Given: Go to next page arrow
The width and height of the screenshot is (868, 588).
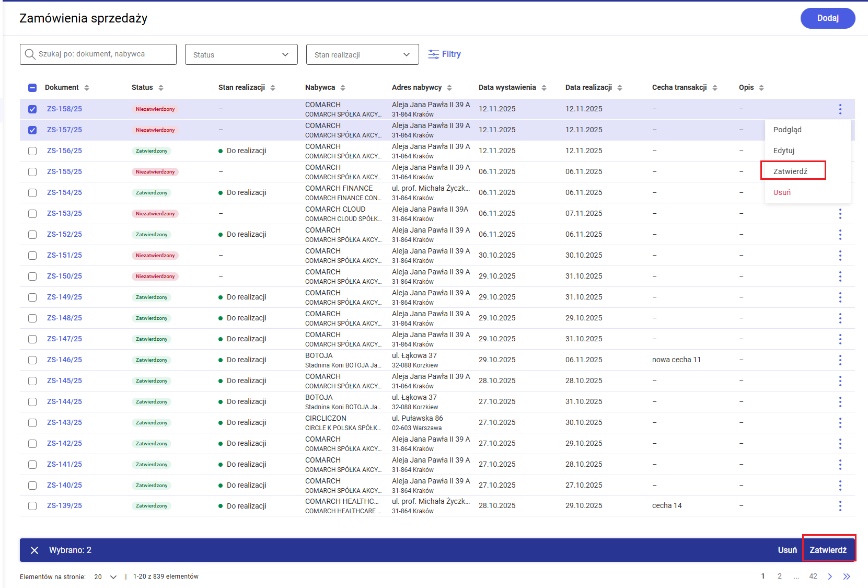Looking at the screenshot, I should 830,577.
